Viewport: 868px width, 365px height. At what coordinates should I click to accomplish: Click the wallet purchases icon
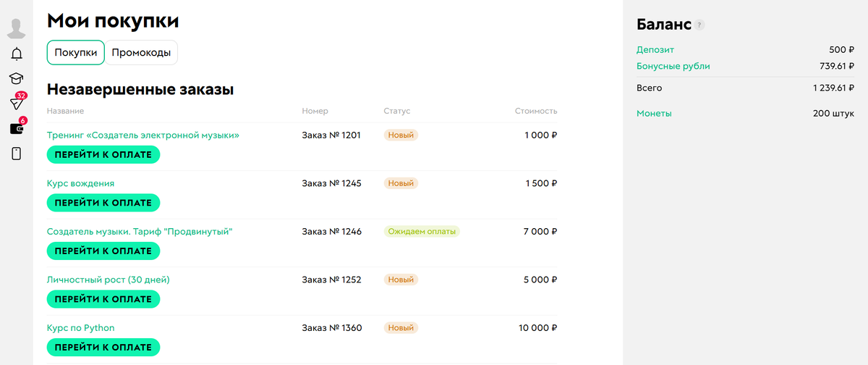[16, 129]
